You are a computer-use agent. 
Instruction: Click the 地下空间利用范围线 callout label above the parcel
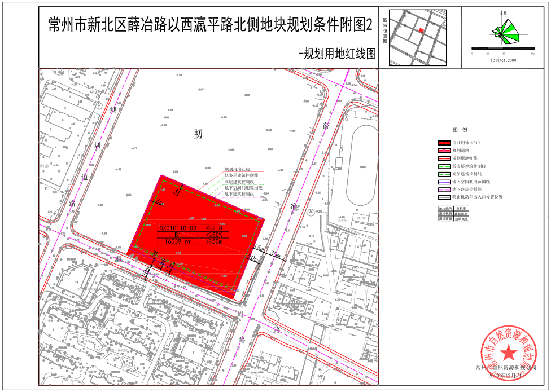243,188
